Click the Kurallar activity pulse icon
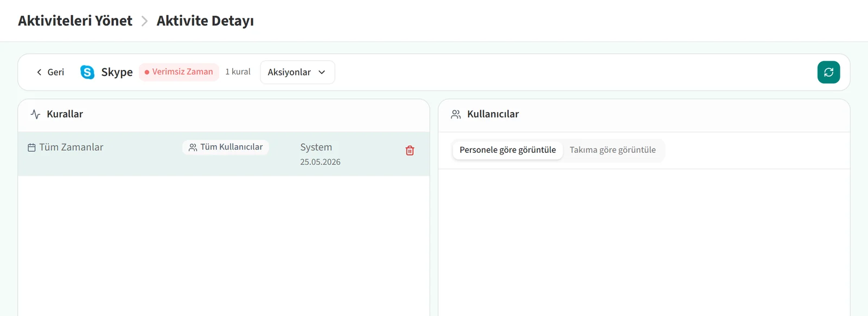 coord(35,114)
